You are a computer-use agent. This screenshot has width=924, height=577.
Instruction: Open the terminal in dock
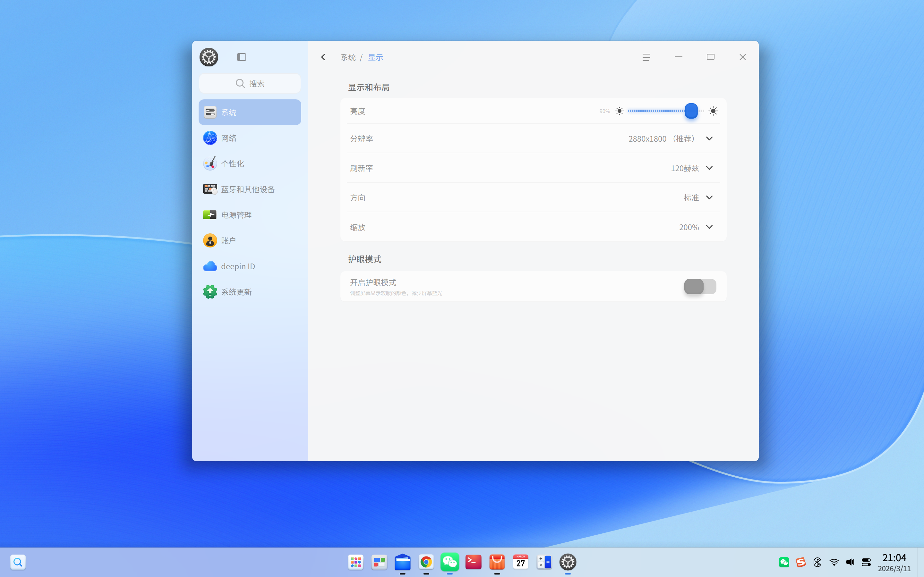(x=474, y=562)
